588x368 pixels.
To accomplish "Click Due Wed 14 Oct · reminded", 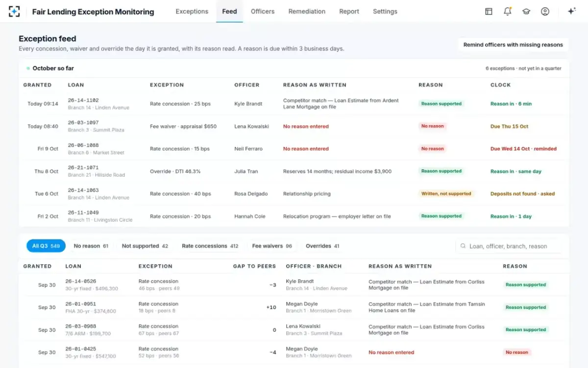I will [523, 149].
